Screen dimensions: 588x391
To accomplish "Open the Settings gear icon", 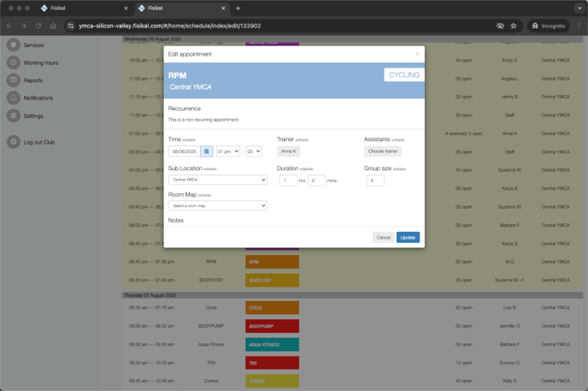I will [x=14, y=116].
